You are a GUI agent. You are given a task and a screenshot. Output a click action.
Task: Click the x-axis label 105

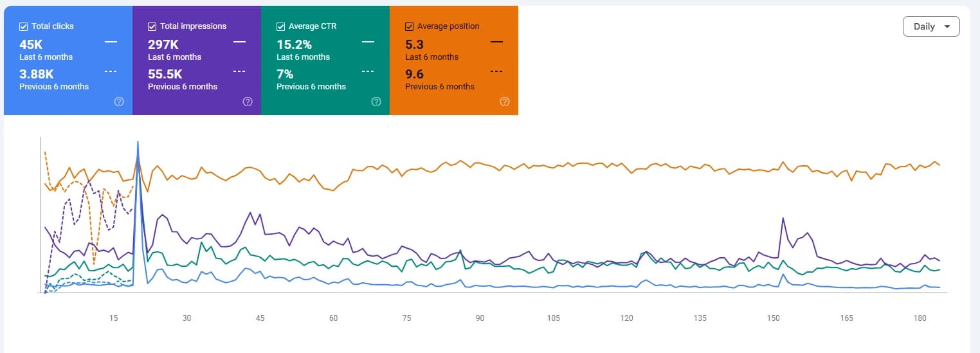[553, 318]
